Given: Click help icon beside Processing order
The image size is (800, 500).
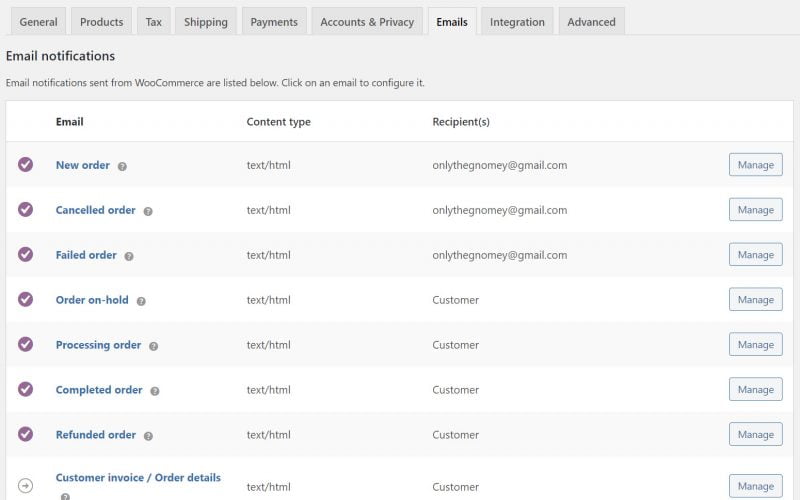Looking at the screenshot, I should point(153,346).
